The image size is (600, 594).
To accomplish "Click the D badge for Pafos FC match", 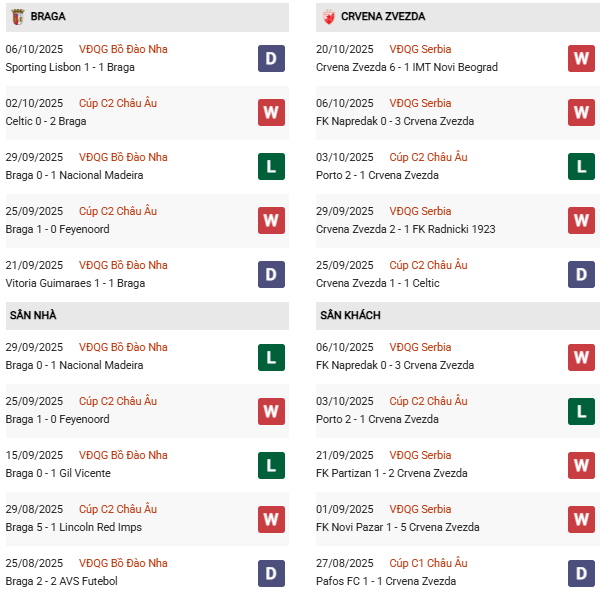I will 581,573.
